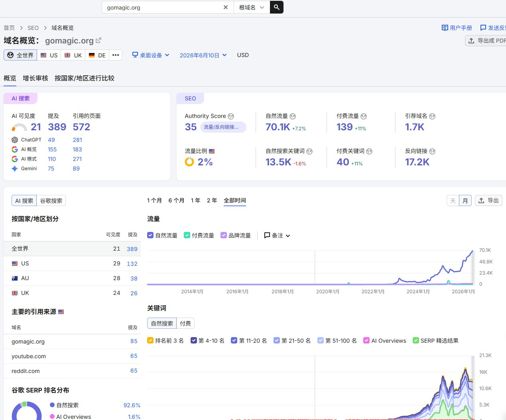The image size is (506, 420).
Task: Click 付费关键词 info icon
Action: click(369, 151)
